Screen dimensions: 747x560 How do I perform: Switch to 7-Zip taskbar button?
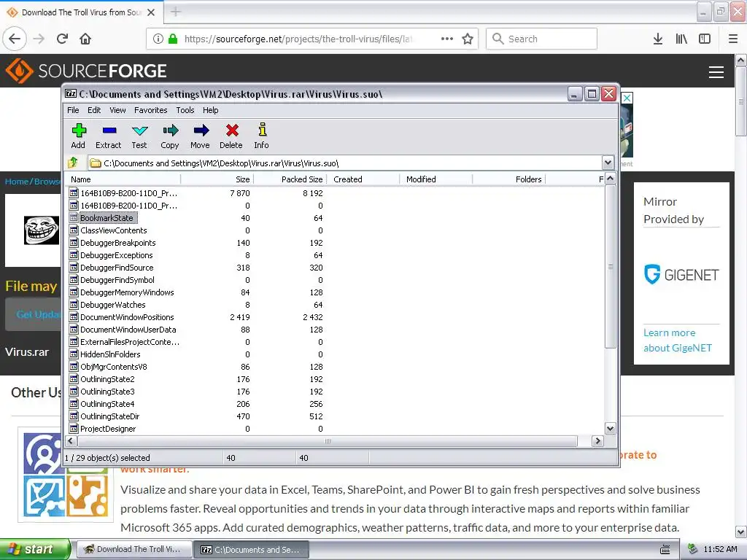coord(252,550)
